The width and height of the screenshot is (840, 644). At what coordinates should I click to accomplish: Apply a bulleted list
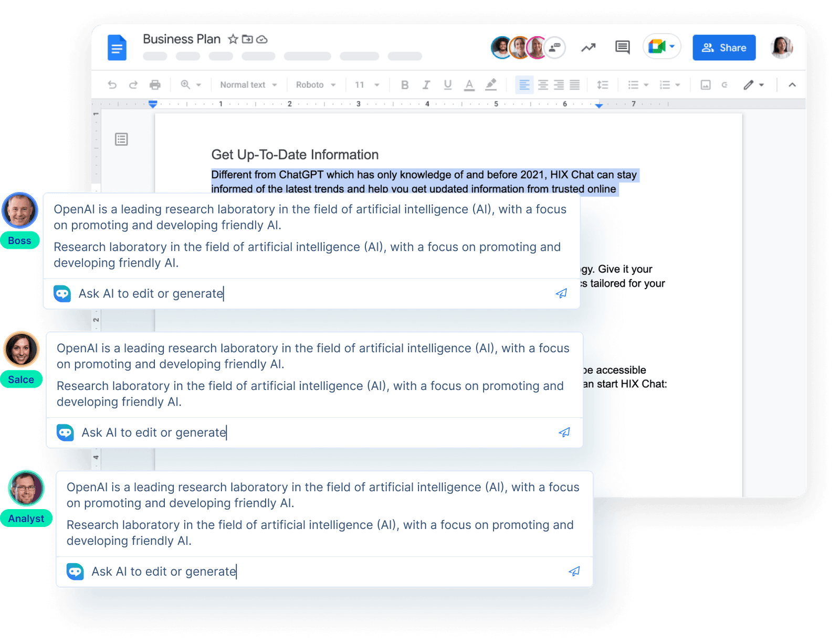coord(634,85)
